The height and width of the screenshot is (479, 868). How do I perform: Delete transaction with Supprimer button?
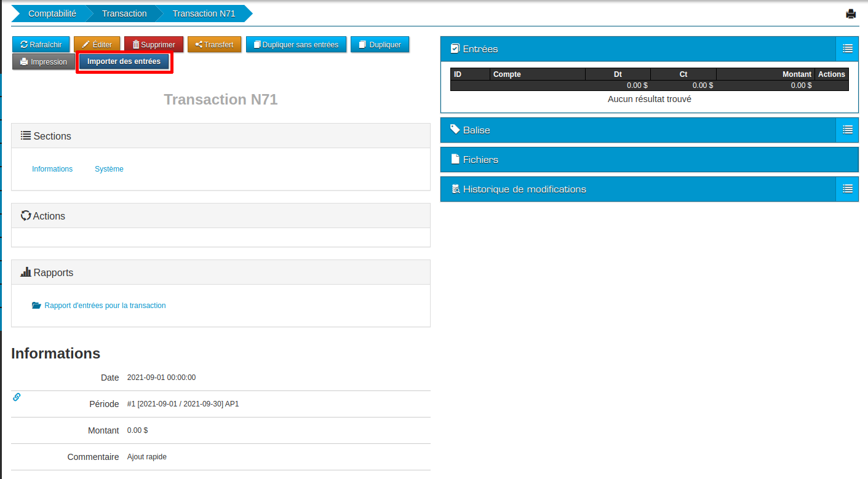[154, 45]
